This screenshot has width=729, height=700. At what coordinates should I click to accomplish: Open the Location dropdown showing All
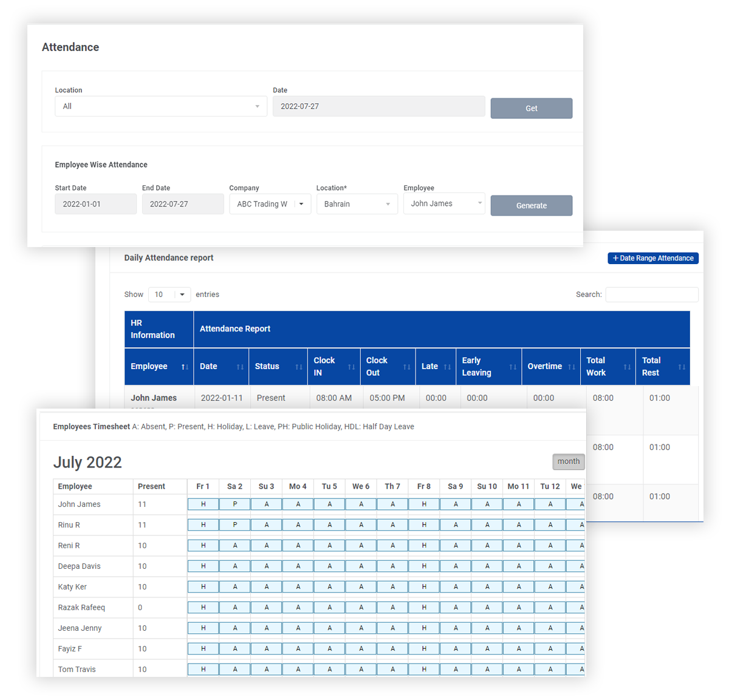click(x=160, y=106)
